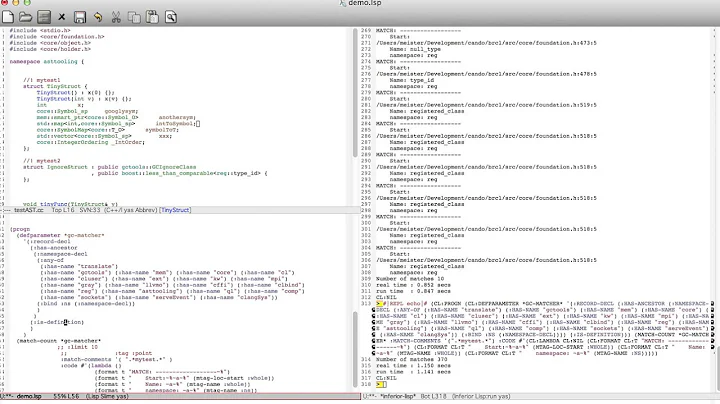The image size is (720, 404).
Task: Click Bot L318 position indicator
Action: point(433,396)
